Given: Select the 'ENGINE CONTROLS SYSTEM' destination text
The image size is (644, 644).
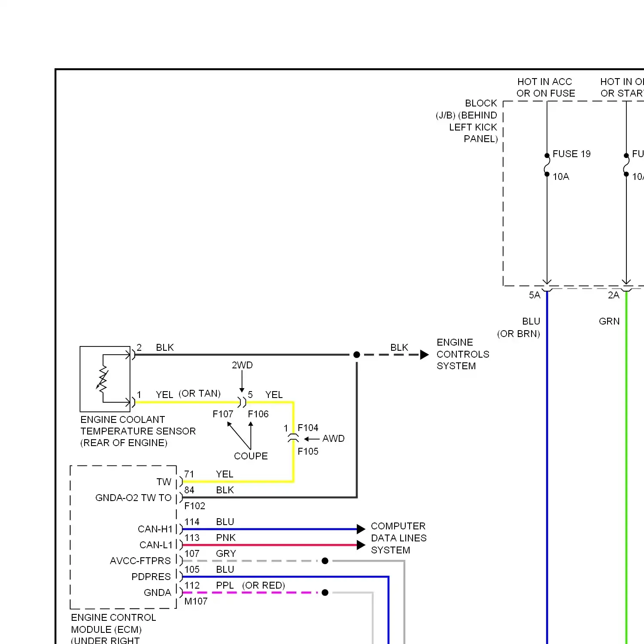Looking at the screenshot, I should tap(463, 354).
